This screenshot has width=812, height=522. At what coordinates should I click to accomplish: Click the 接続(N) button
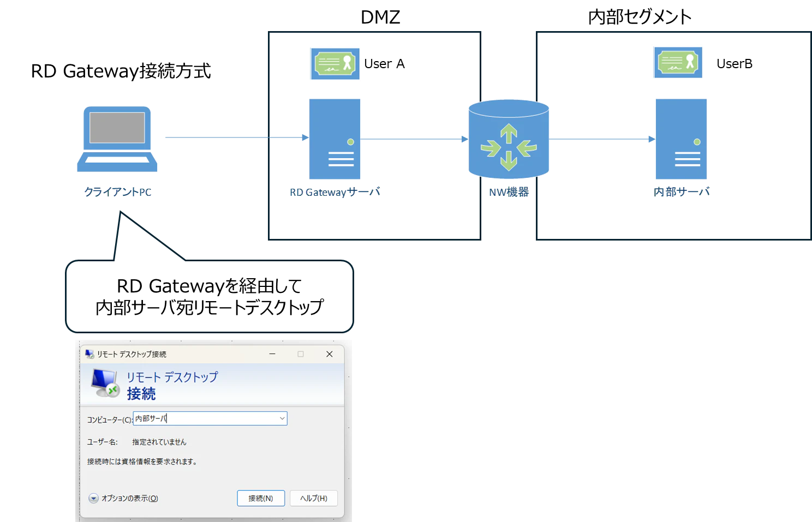click(261, 499)
